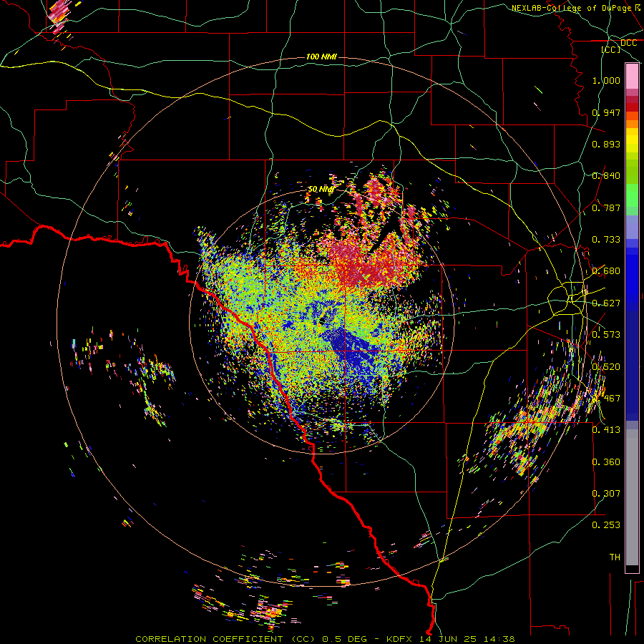Click the 0.947 scale value
The image size is (644, 644).
tap(606, 112)
